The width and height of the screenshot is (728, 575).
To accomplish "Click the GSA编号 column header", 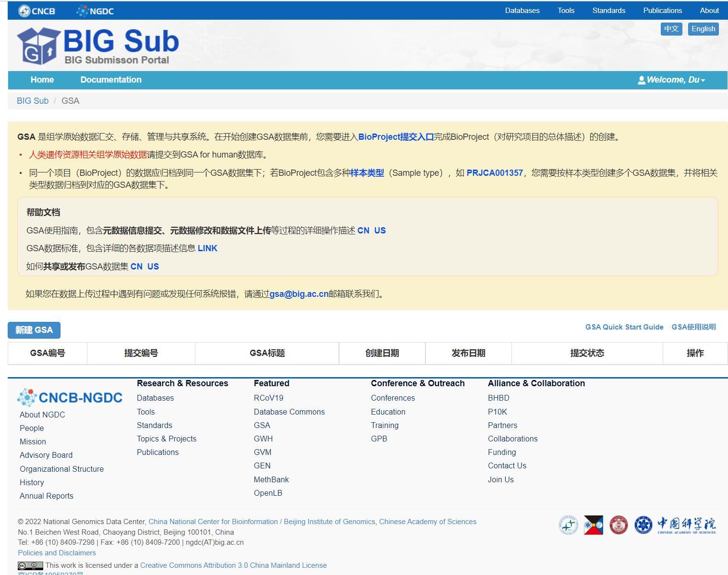I will tap(48, 353).
